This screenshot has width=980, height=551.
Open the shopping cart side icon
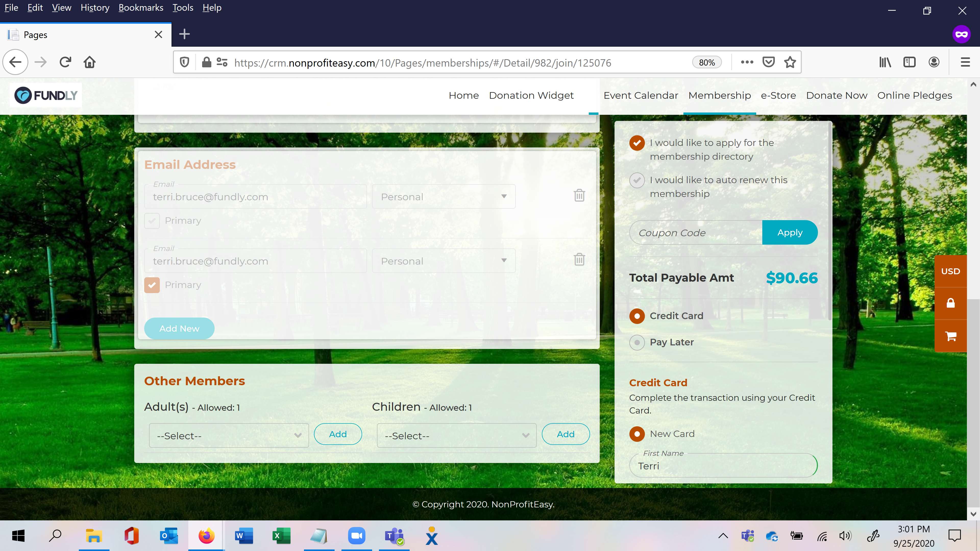950,336
